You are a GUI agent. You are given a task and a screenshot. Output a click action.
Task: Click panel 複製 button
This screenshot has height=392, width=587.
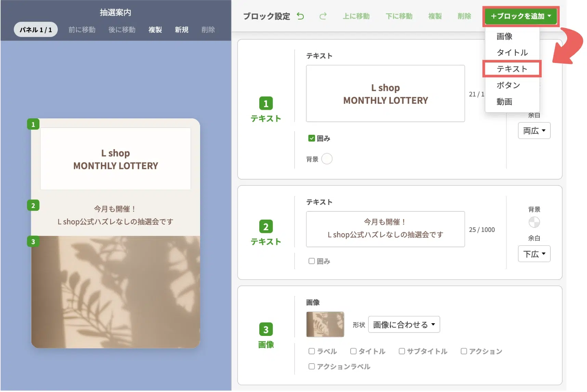pos(155,30)
